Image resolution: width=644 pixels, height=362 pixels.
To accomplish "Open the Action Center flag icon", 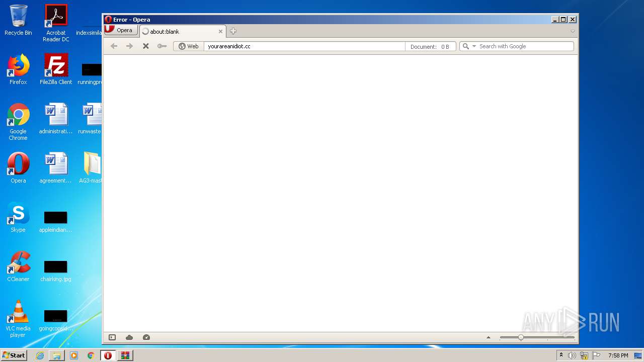I will coord(596,355).
